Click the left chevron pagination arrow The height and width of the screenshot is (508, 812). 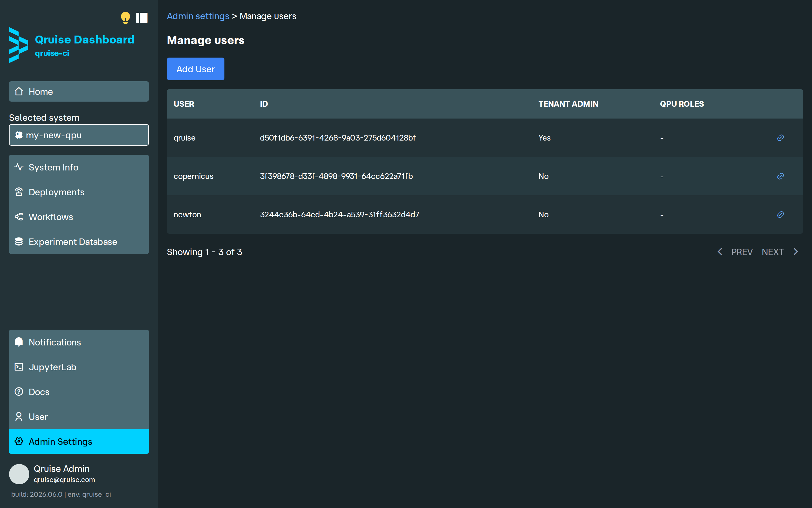point(720,252)
